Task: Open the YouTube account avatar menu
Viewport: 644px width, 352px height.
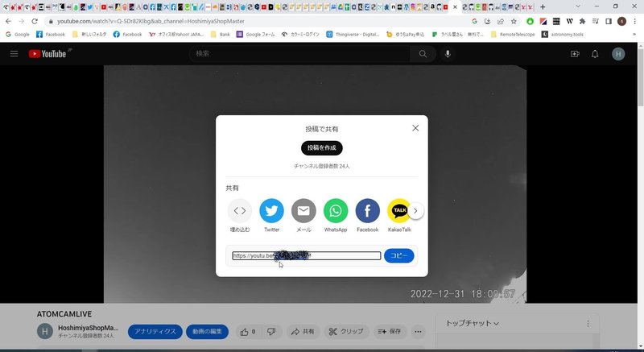Action: (618, 54)
